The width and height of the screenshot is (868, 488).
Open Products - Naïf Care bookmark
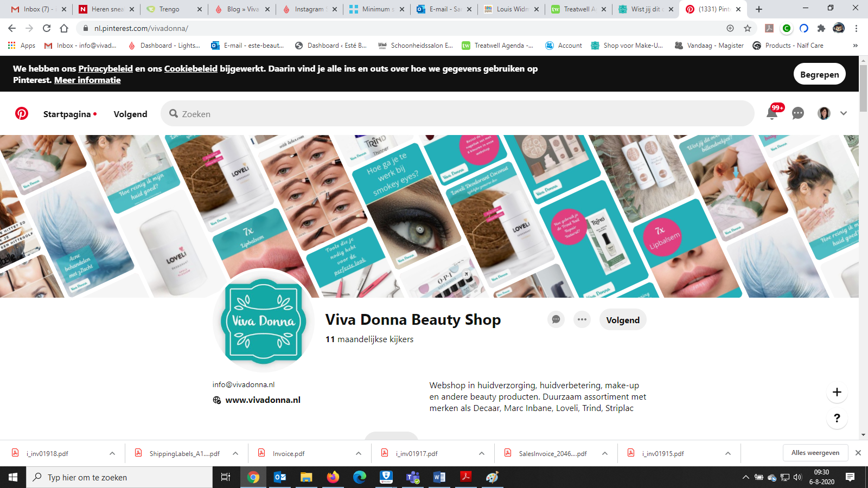coord(788,46)
